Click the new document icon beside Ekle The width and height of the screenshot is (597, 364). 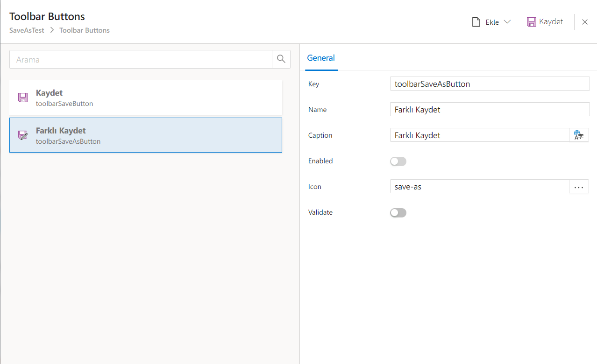tap(476, 22)
